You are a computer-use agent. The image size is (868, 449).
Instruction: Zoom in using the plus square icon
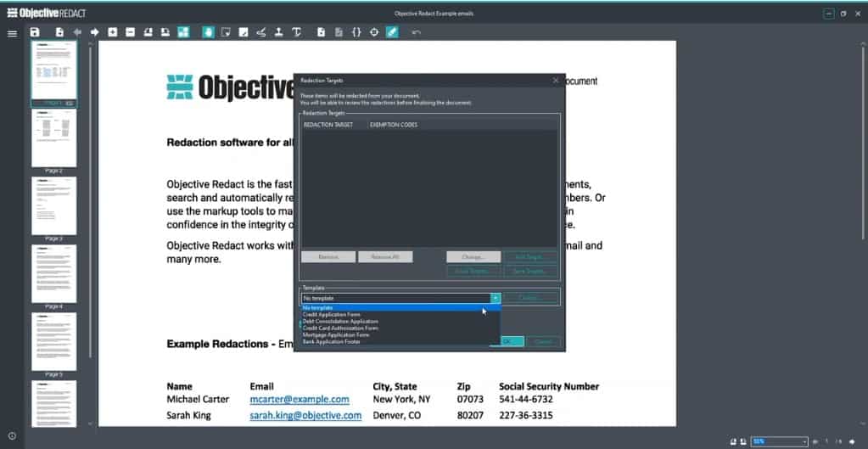112,32
